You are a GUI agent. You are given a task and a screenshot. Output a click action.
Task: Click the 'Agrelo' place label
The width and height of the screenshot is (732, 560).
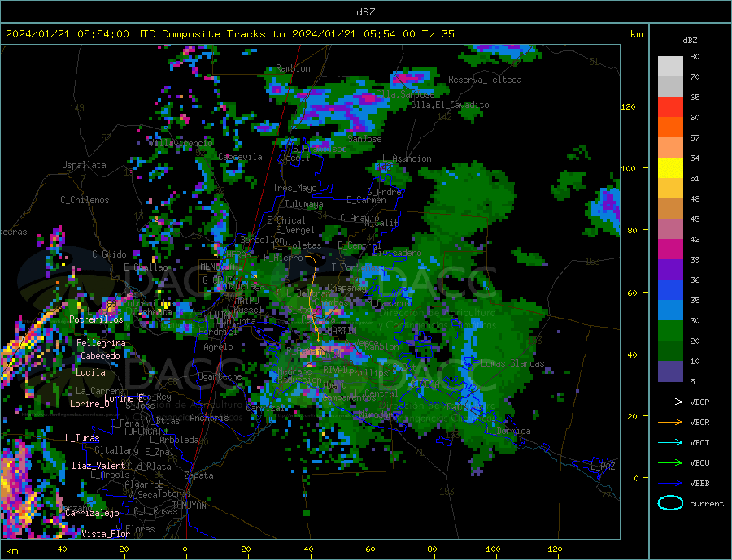[218, 347]
